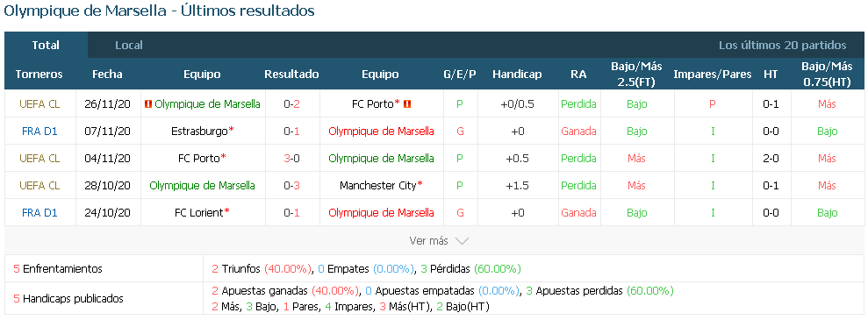
Task: Click the Bajo/Más 2.5(FT) column header
Action: pyautogui.click(x=636, y=74)
